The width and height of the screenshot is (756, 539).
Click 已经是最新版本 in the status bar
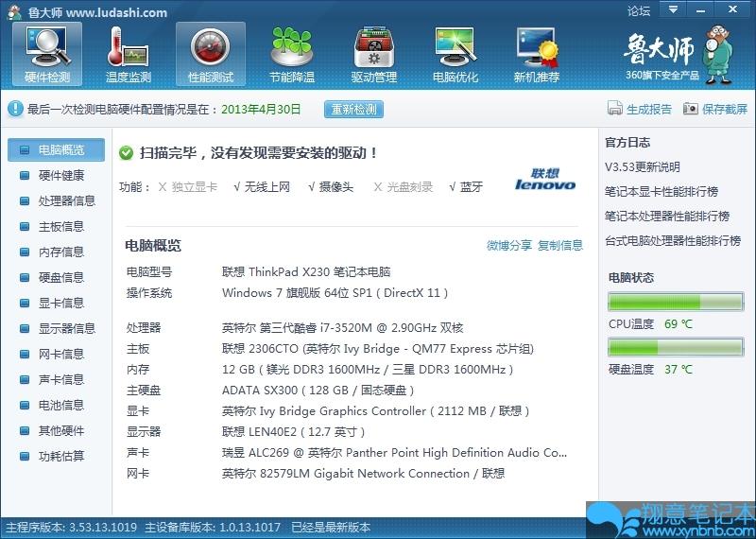[332, 528]
